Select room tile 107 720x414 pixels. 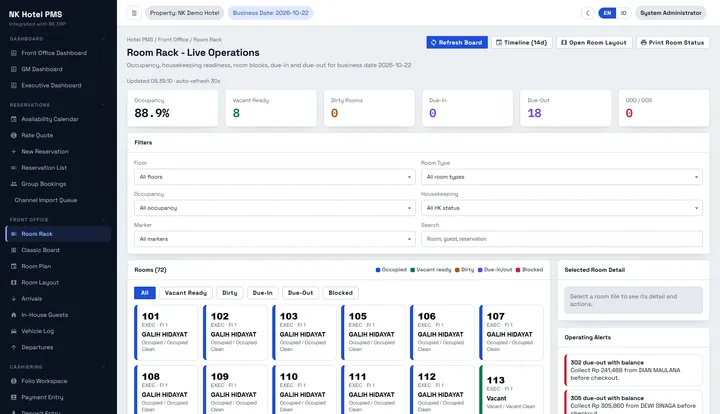pyautogui.click(x=511, y=333)
